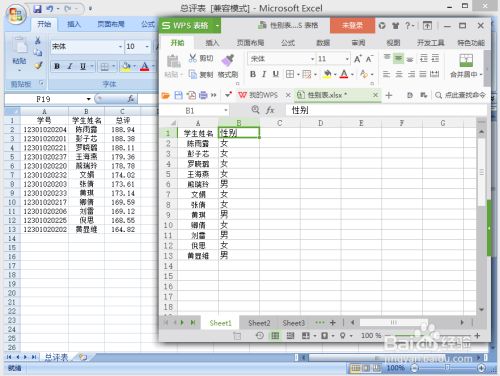Click the Cut scissors icon in WPS ribbon
Image resolution: width=500 pixels, height=376 pixels.
pyautogui.click(x=192, y=58)
